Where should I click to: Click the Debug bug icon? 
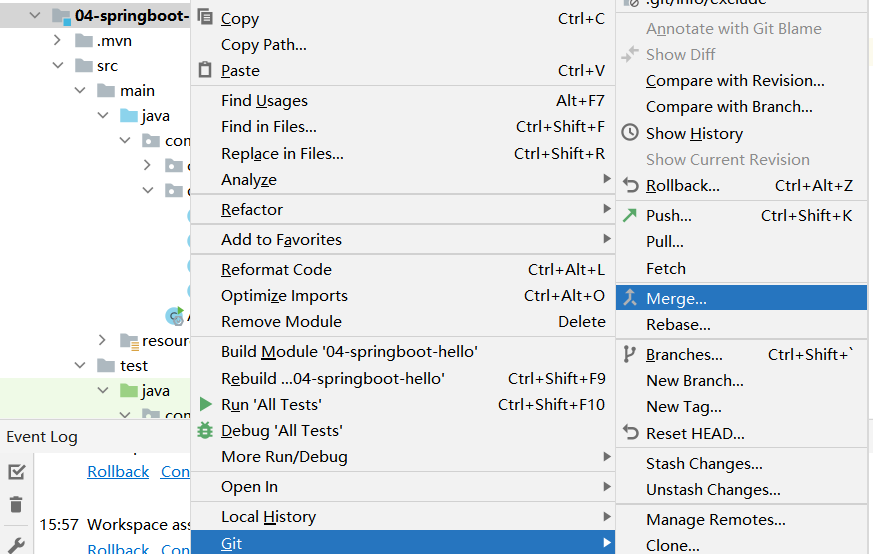tap(205, 430)
